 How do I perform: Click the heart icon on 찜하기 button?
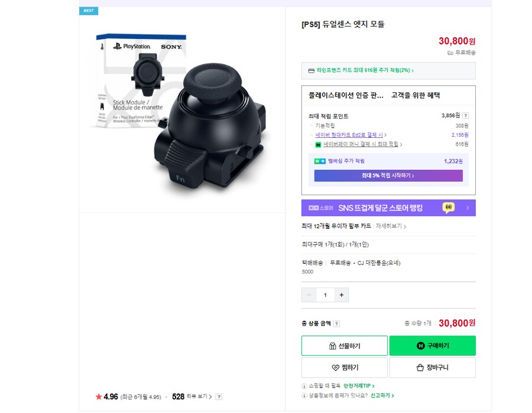pyautogui.click(x=335, y=367)
